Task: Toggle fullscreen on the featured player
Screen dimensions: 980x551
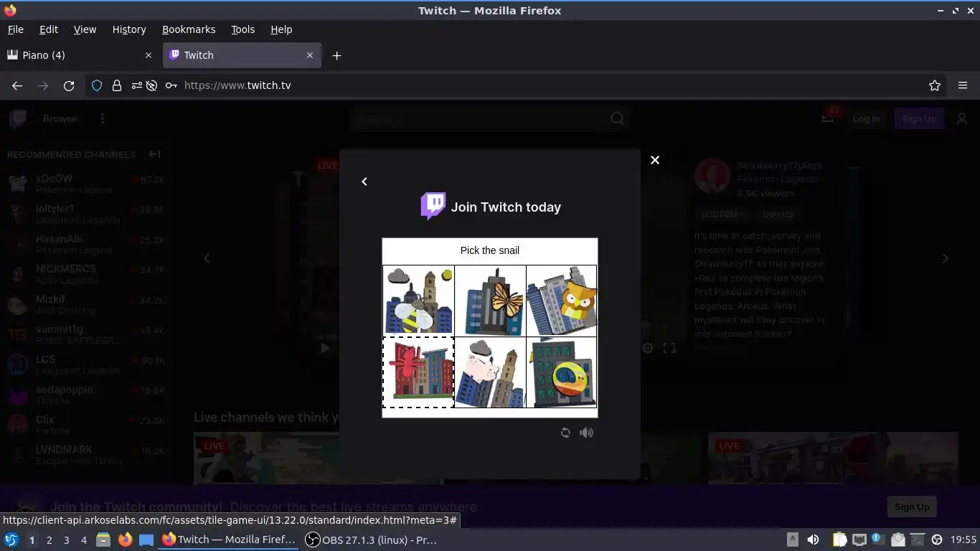Action: 669,348
